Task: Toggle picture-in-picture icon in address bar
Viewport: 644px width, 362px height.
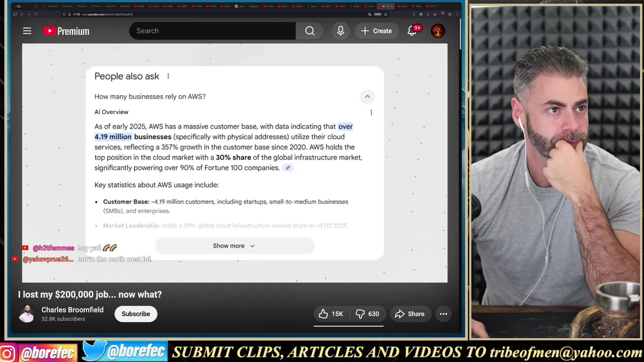Action: pyautogui.click(x=369, y=14)
